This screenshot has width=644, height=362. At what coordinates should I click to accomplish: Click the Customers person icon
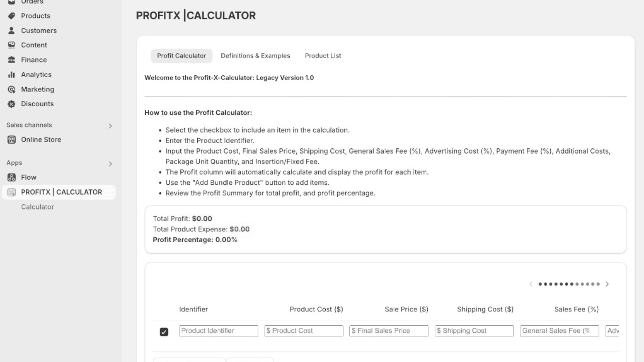[x=12, y=31]
